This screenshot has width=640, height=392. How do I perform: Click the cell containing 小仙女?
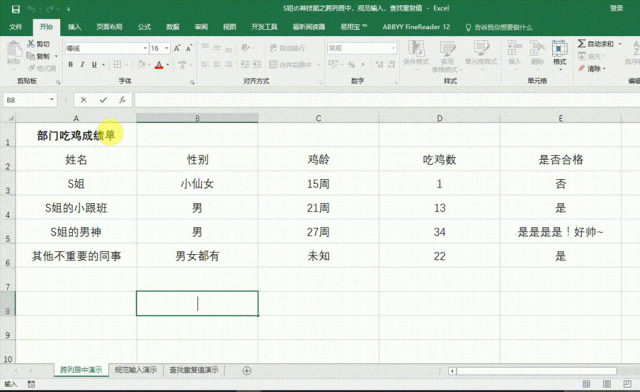click(x=197, y=184)
